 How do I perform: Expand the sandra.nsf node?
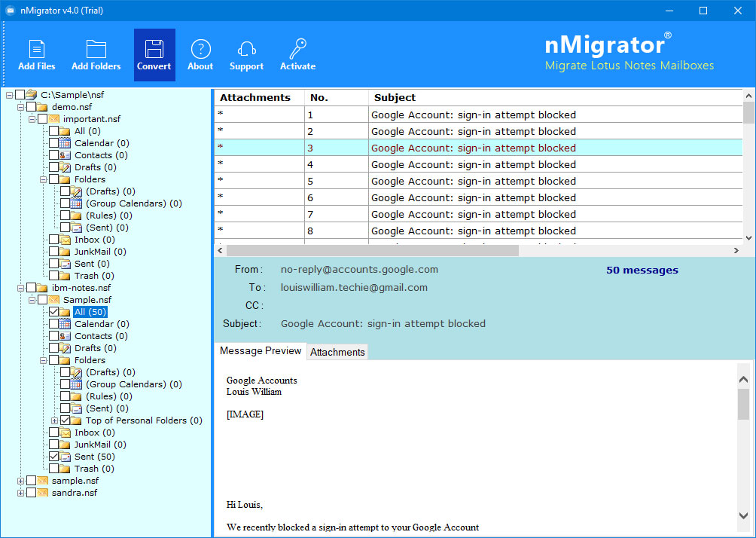click(21, 493)
